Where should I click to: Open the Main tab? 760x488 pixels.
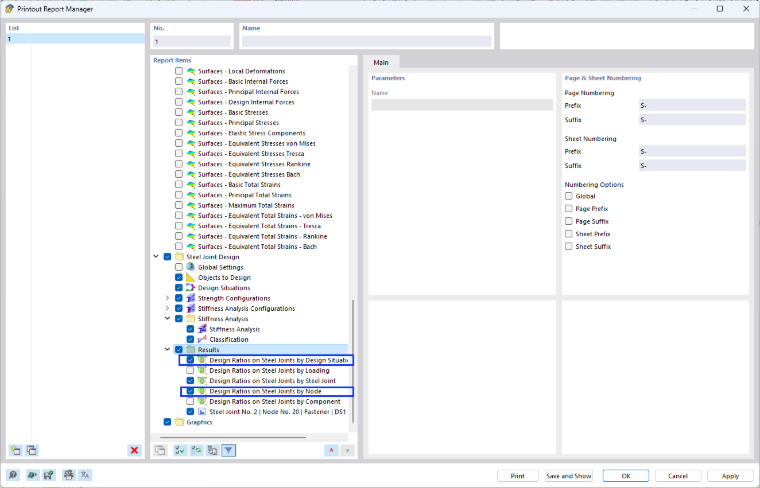pos(381,63)
